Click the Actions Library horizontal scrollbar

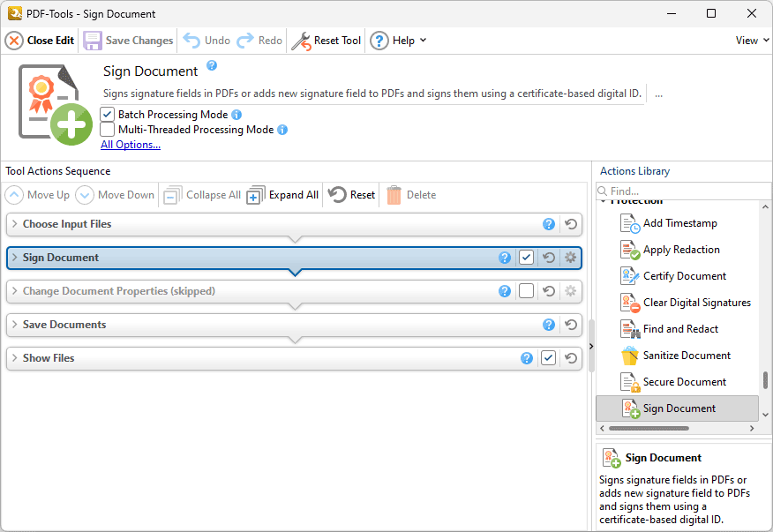[x=649, y=429]
